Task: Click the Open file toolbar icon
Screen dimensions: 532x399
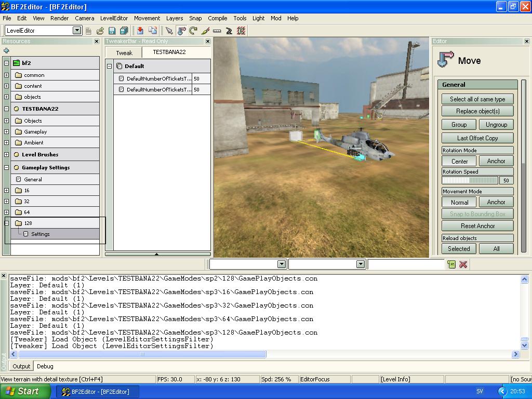Action: pos(100,31)
